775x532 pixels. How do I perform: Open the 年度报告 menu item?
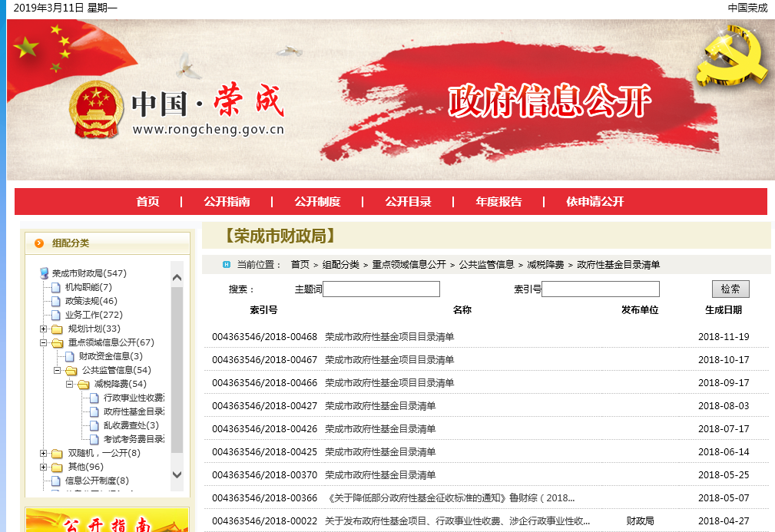[x=501, y=201]
